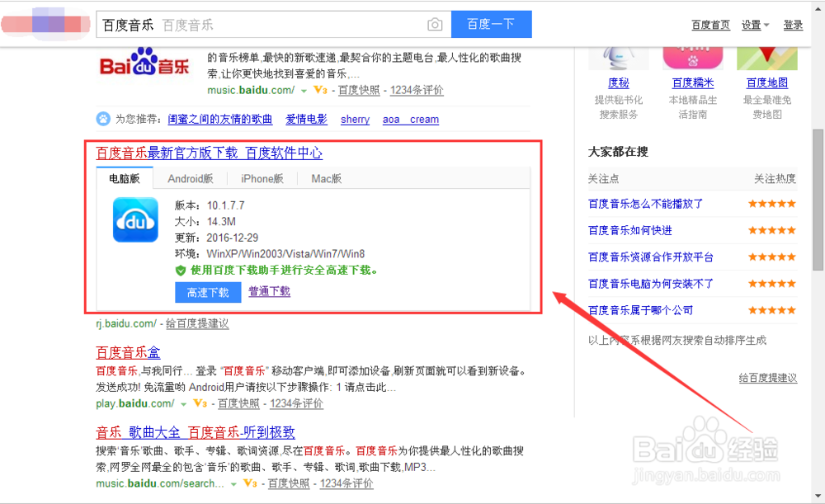
Task: Click the scrollbar down arrow
Action: click(x=818, y=496)
